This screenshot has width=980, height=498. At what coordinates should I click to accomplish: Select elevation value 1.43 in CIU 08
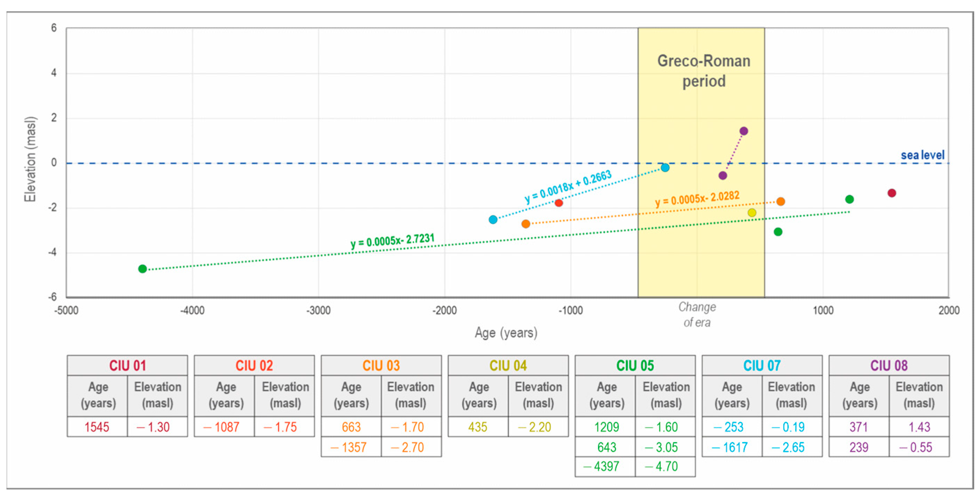tap(919, 427)
